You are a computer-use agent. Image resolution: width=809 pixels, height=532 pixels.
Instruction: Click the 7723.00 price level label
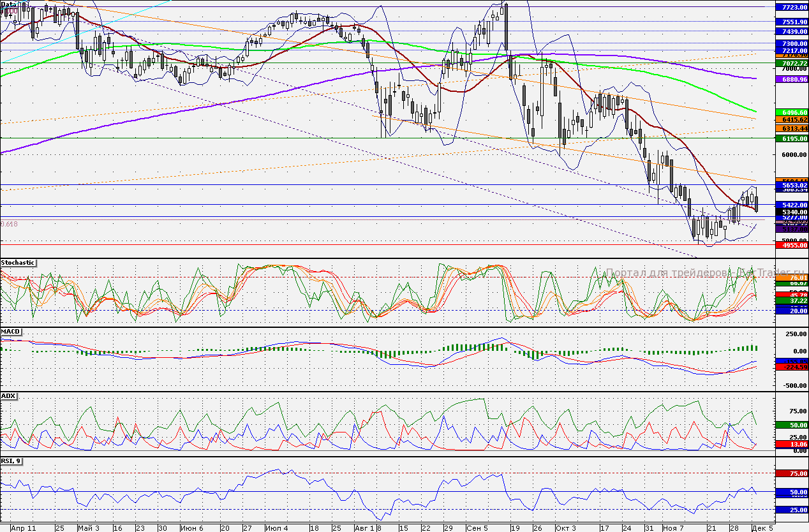(x=790, y=7)
